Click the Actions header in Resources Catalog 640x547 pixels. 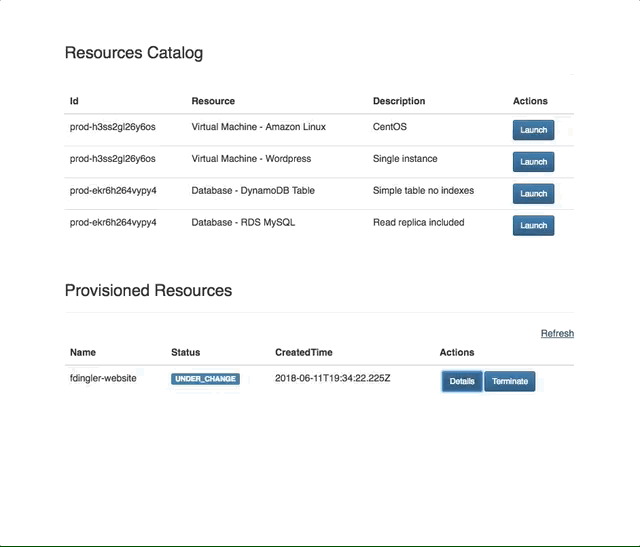(530, 101)
